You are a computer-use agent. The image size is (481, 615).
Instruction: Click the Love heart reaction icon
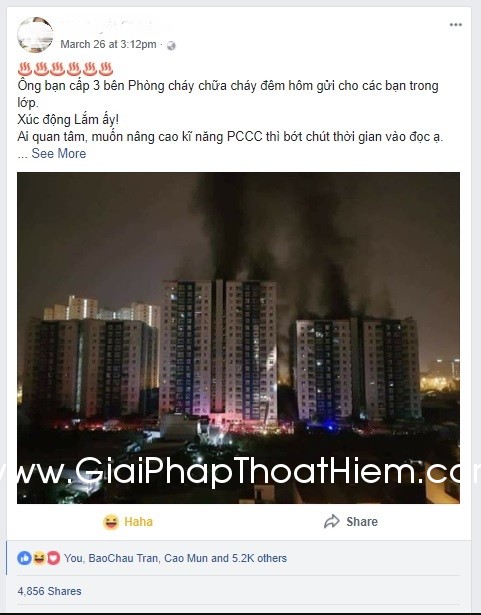pos(53,558)
